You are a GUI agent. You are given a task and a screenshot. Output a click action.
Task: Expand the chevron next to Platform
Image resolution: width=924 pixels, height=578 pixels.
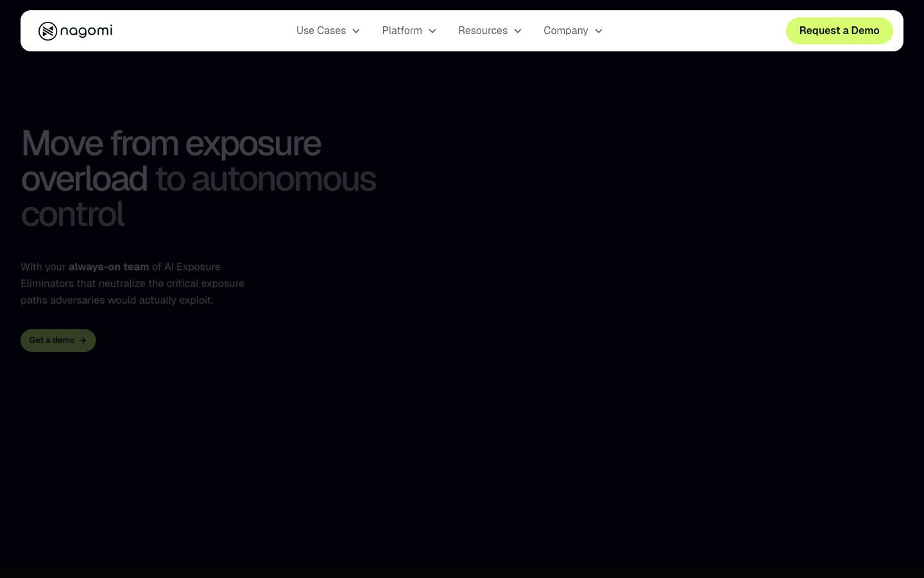(x=432, y=31)
